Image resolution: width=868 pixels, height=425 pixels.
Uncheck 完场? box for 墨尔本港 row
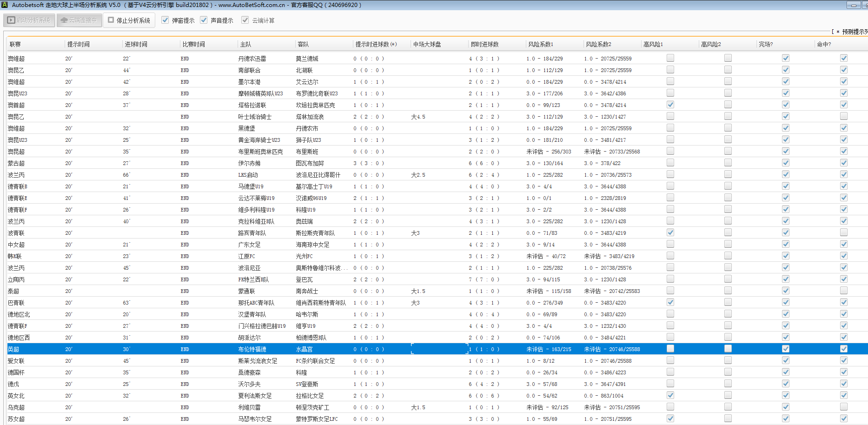point(785,81)
